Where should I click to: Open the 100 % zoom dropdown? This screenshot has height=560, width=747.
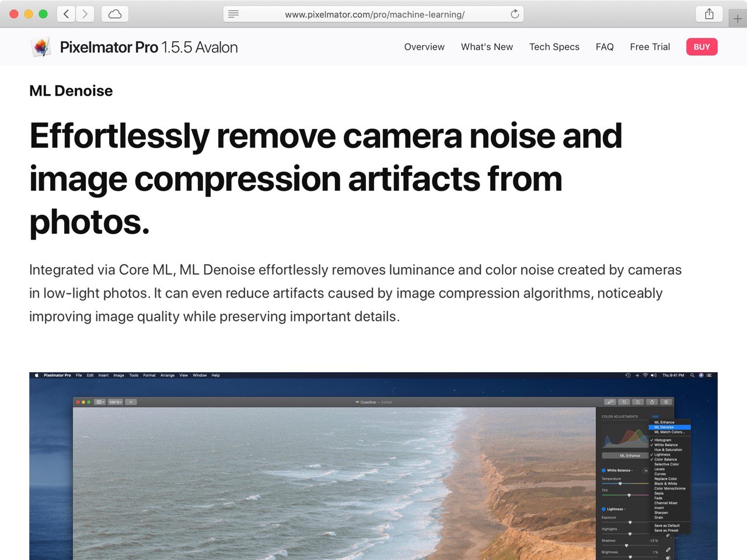point(116,402)
